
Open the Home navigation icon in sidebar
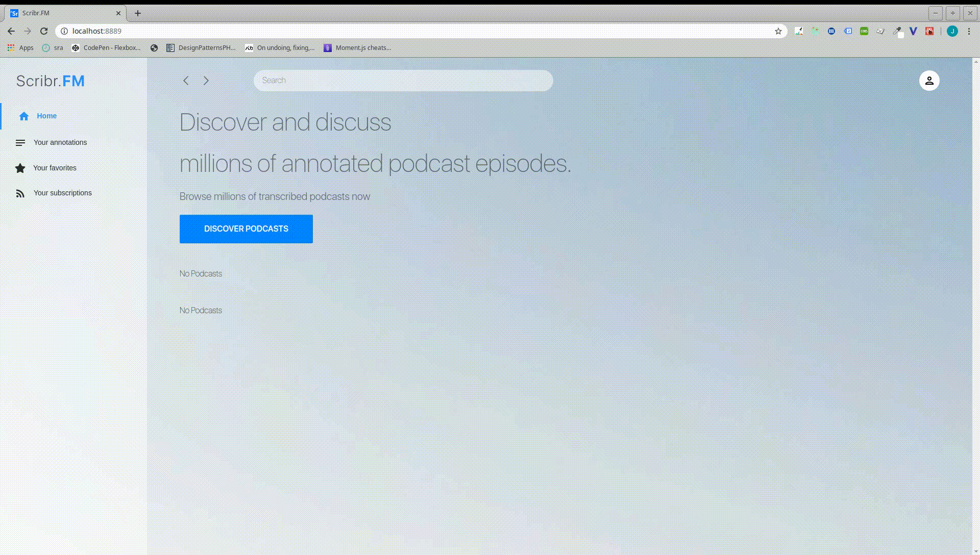pos(23,116)
